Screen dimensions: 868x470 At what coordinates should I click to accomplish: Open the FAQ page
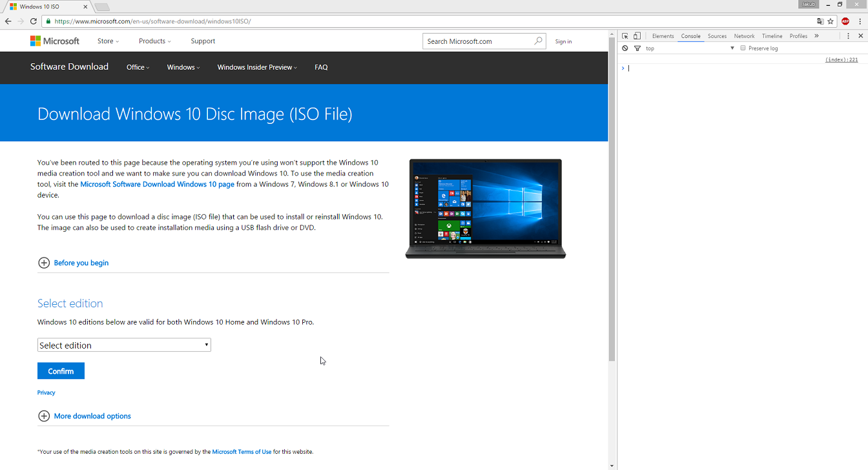321,67
